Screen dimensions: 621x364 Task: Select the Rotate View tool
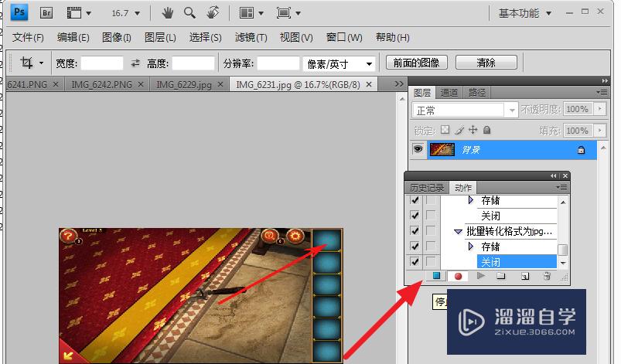[x=213, y=12]
